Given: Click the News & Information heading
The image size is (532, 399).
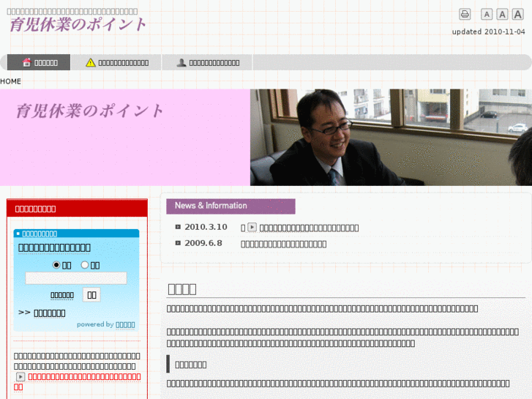Looking at the screenshot, I should coord(231,206).
